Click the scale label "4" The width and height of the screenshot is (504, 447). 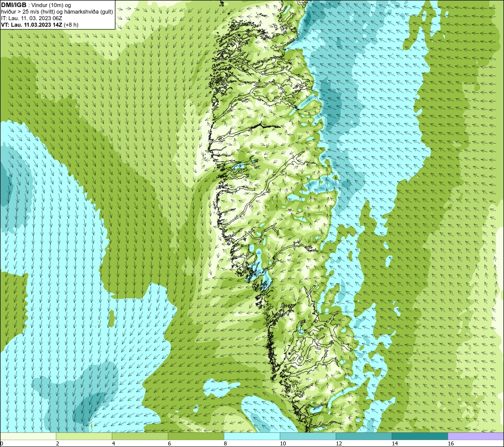tap(113, 443)
